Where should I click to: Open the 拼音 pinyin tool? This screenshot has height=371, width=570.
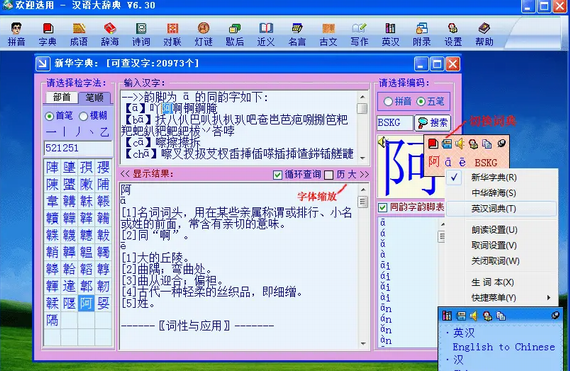[16, 34]
